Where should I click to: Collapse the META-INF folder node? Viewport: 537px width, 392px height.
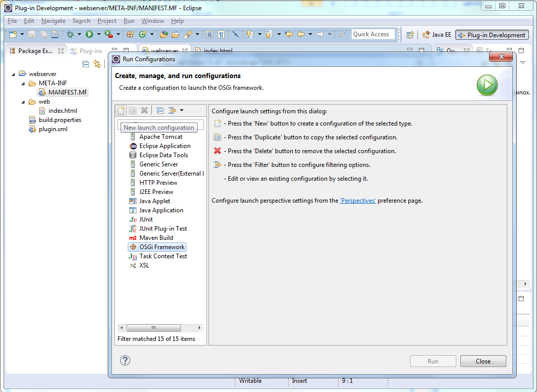23,83
